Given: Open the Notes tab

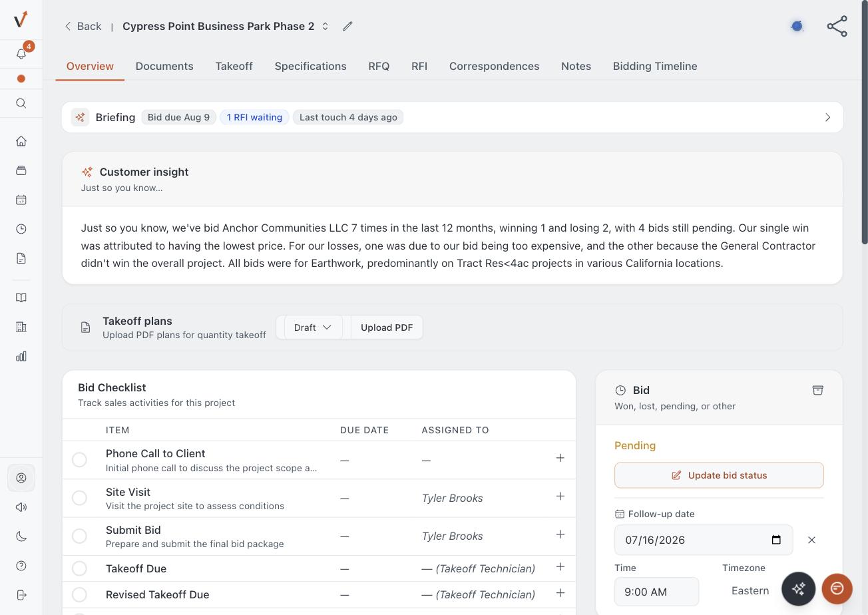Looking at the screenshot, I should point(576,66).
